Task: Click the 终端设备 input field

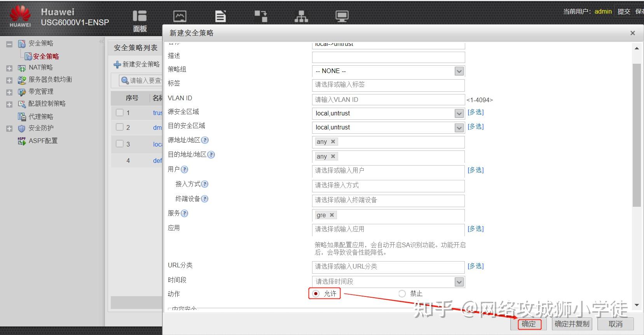Action: [x=388, y=200]
